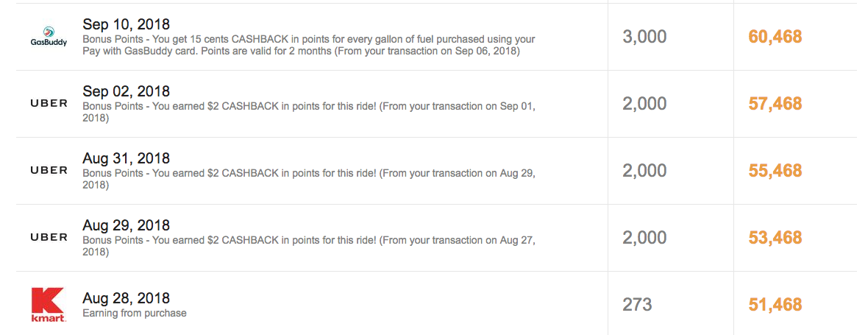
Task: Click the 53,468 balance total
Action: pyautogui.click(x=775, y=238)
